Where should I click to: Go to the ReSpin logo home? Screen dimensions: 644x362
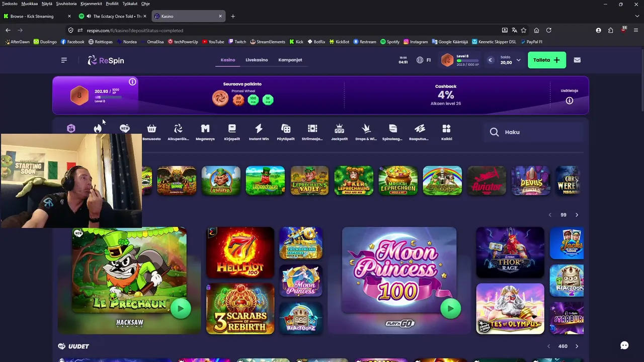coord(106,60)
